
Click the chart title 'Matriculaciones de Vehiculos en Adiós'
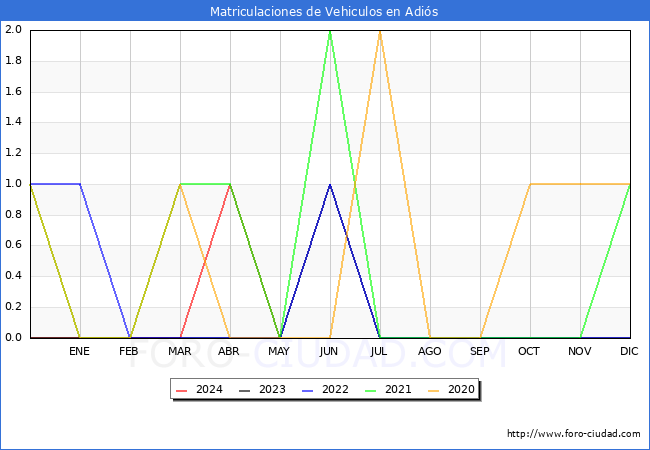click(x=324, y=11)
